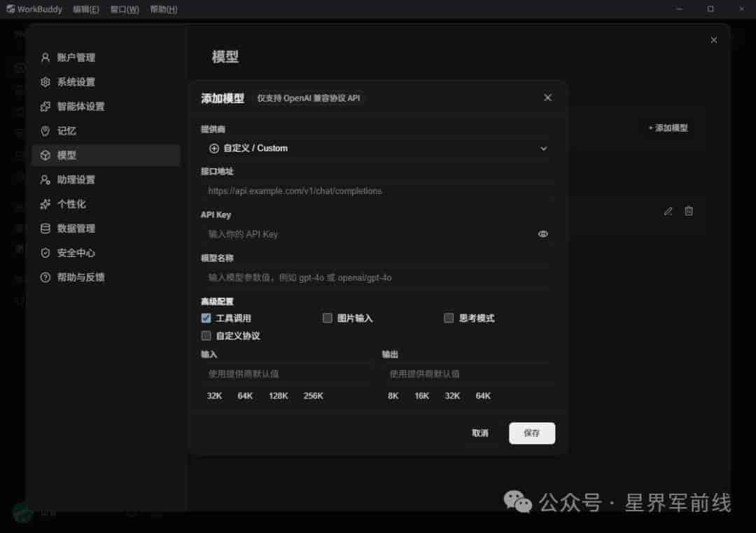Open the 编辑(E) menu
Image resolution: width=756 pixels, height=533 pixels.
click(x=86, y=9)
